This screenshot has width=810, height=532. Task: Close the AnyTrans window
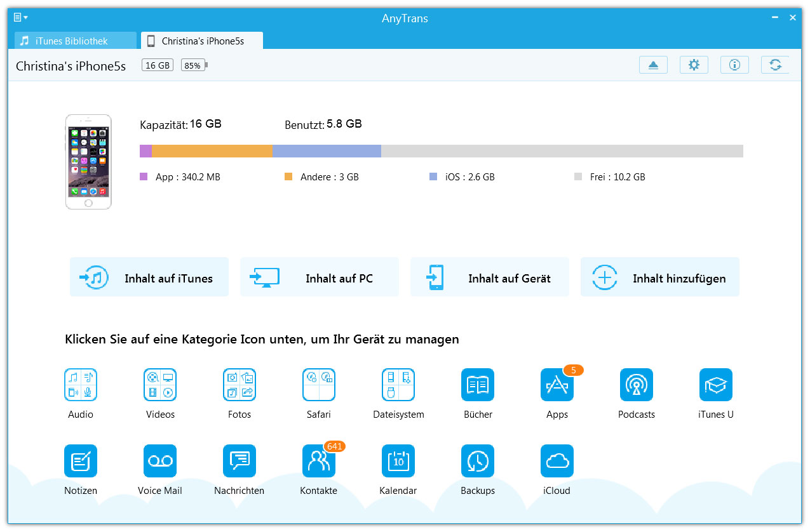pyautogui.click(x=792, y=18)
